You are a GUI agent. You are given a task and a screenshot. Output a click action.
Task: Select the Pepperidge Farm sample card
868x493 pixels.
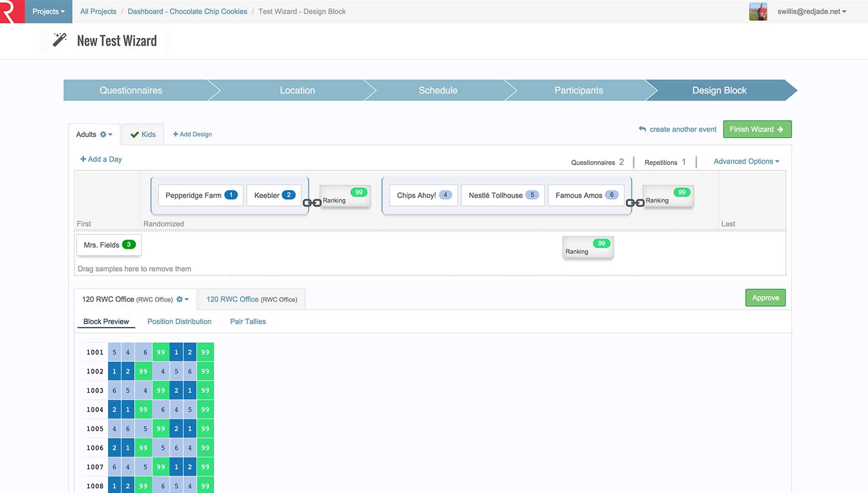[x=201, y=195]
